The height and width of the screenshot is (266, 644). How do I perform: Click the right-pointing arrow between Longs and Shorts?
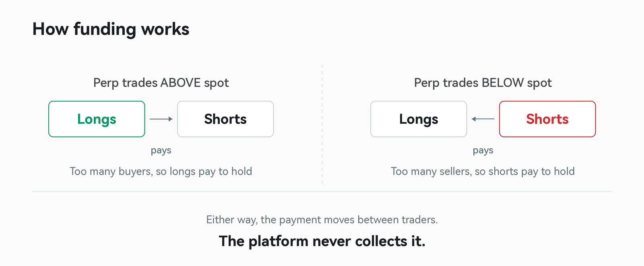click(x=161, y=119)
